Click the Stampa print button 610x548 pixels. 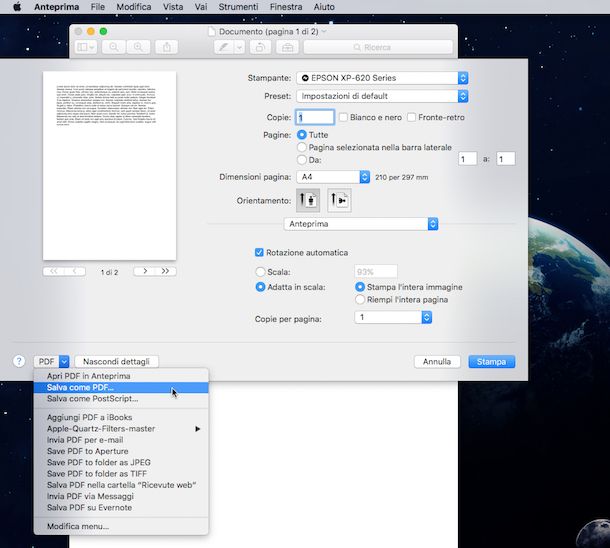coord(492,362)
